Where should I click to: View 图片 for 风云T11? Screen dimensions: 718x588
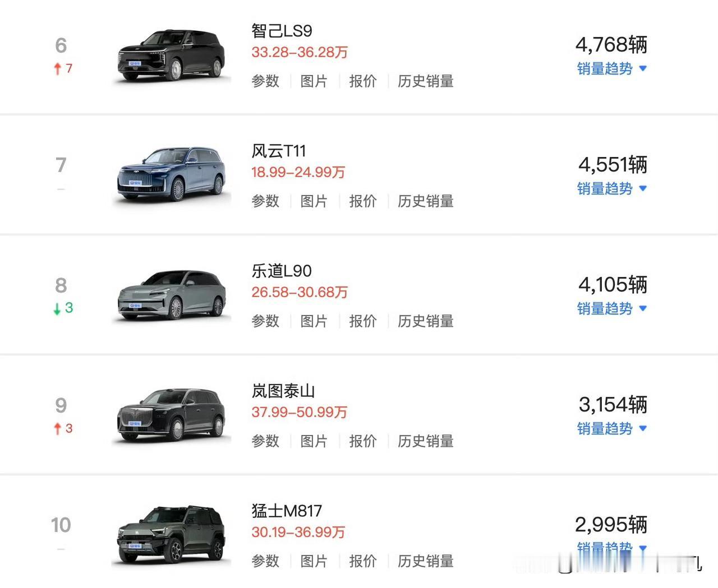(314, 201)
